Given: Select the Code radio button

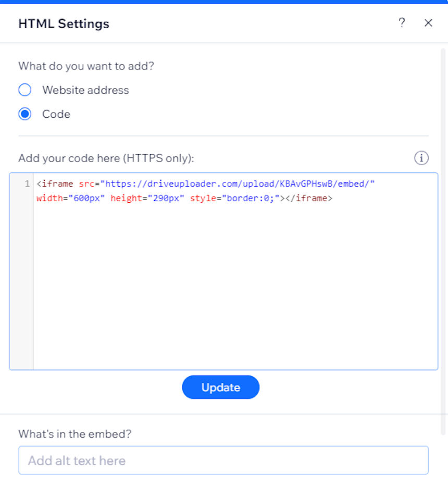Looking at the screenshot, I should tap(25, 114).
